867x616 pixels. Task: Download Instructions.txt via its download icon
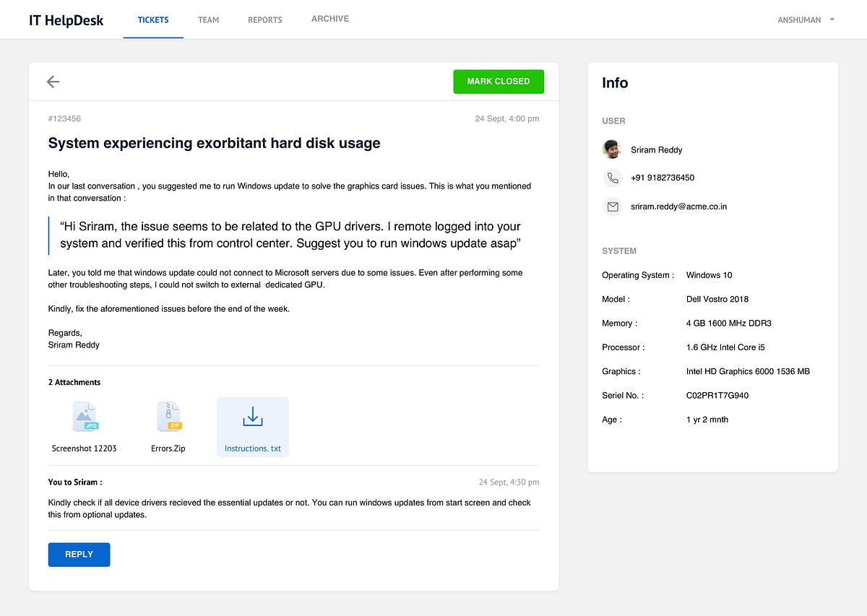252,417
